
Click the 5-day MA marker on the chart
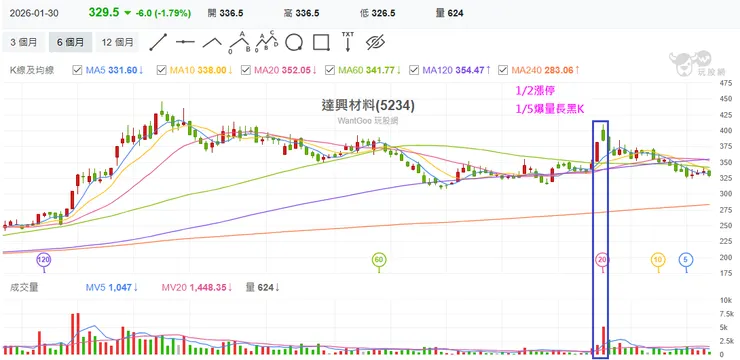click(686, 260)
